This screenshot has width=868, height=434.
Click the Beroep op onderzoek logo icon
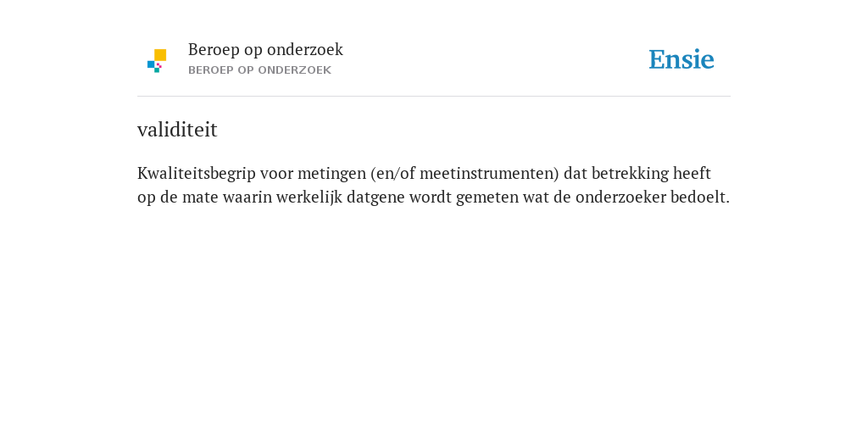(x=157, y=61)
